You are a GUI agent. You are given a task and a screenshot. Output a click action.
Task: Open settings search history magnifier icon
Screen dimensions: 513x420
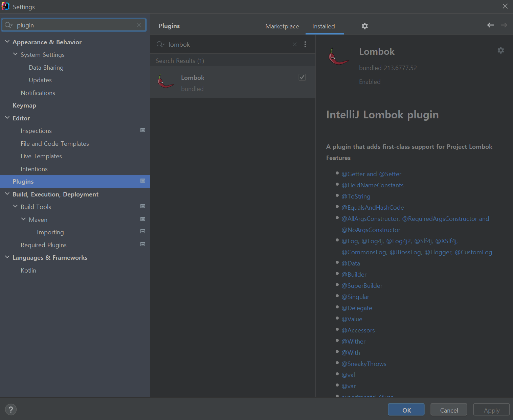tap(8, 25)
